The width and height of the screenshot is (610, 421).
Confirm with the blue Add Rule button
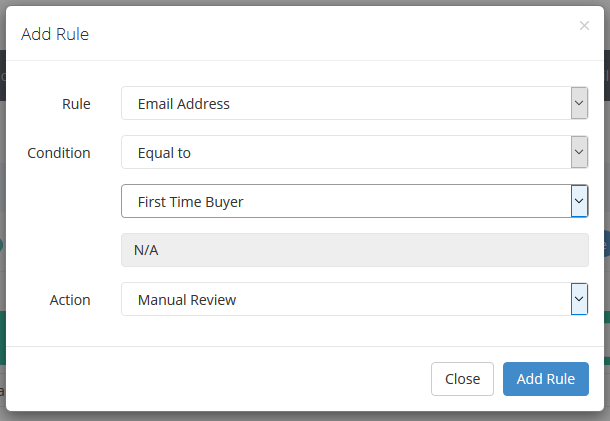coord(545,379)
